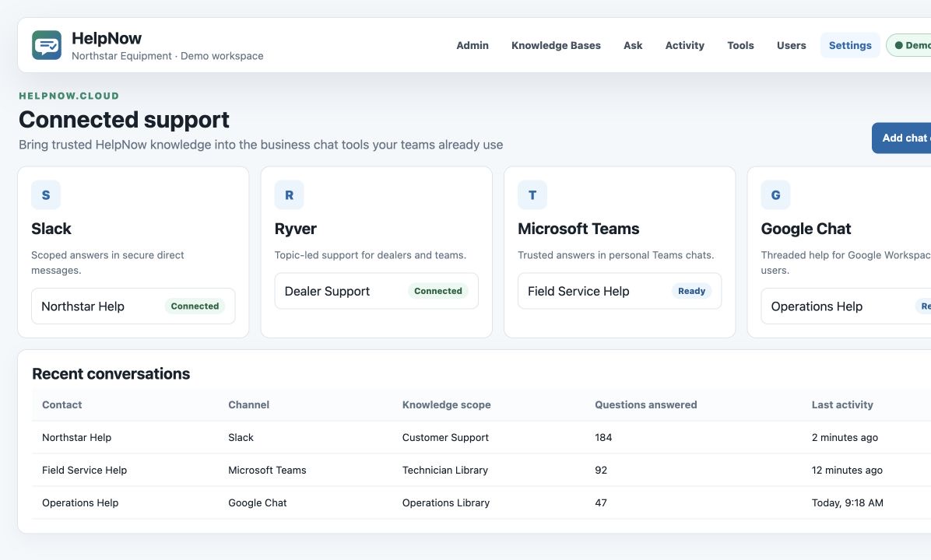Click the Channel column header

(249, 404)
